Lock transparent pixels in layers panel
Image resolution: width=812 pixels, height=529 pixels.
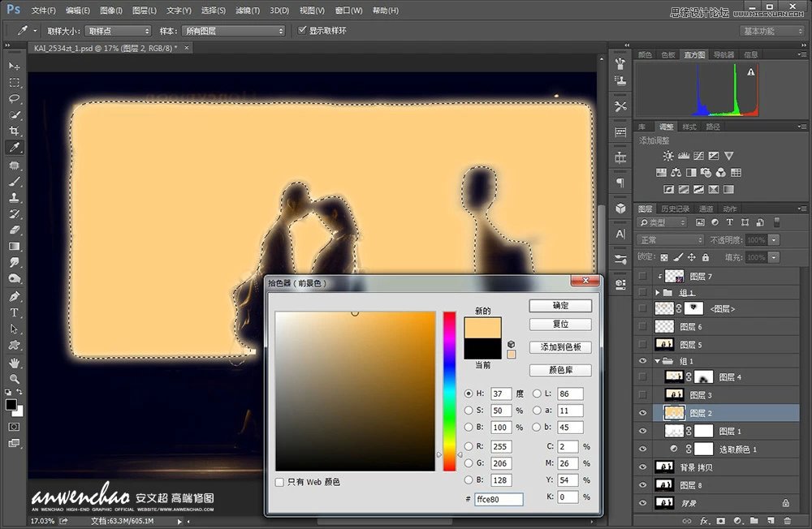(664, 257)
